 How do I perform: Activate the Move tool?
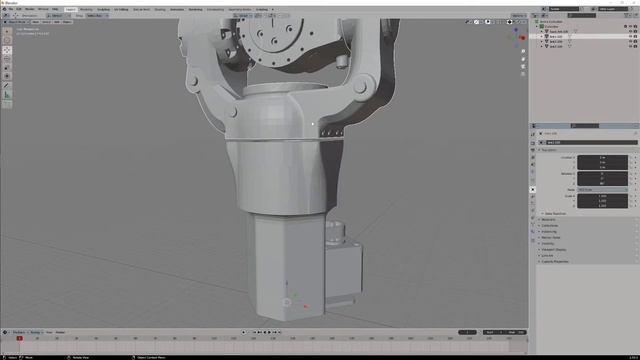tap(7, 50)
